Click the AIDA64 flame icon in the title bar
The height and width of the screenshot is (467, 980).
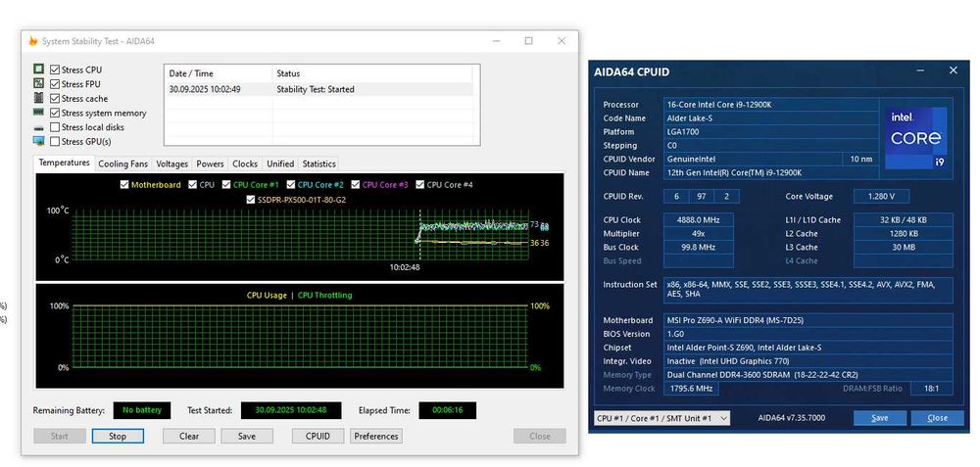tap(33, 41)
